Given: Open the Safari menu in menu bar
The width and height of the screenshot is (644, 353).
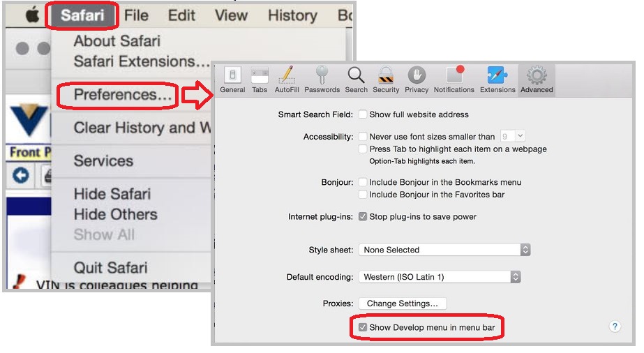Looking at the screenshot, I should coord(82,15).
